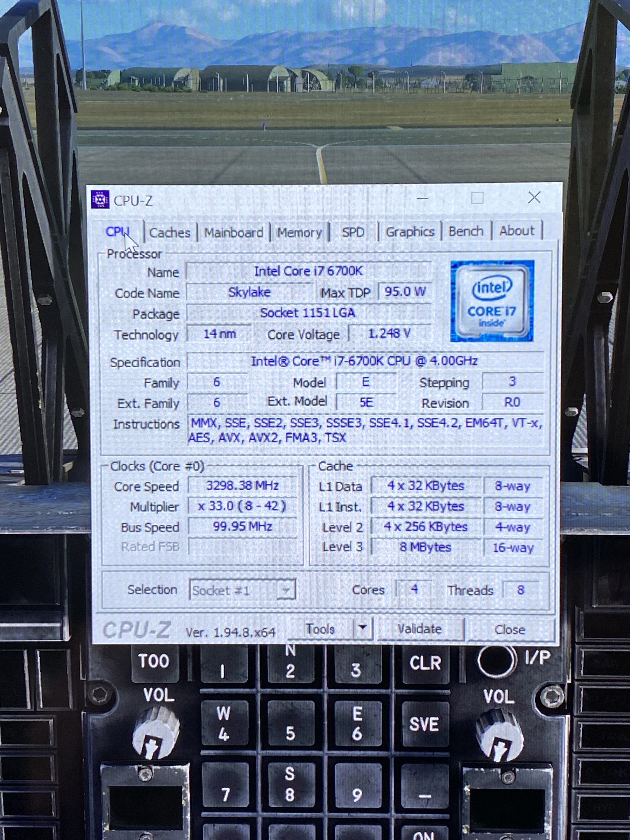
Task: Switch to the CPU tab
Action: [x=118, y=232]
